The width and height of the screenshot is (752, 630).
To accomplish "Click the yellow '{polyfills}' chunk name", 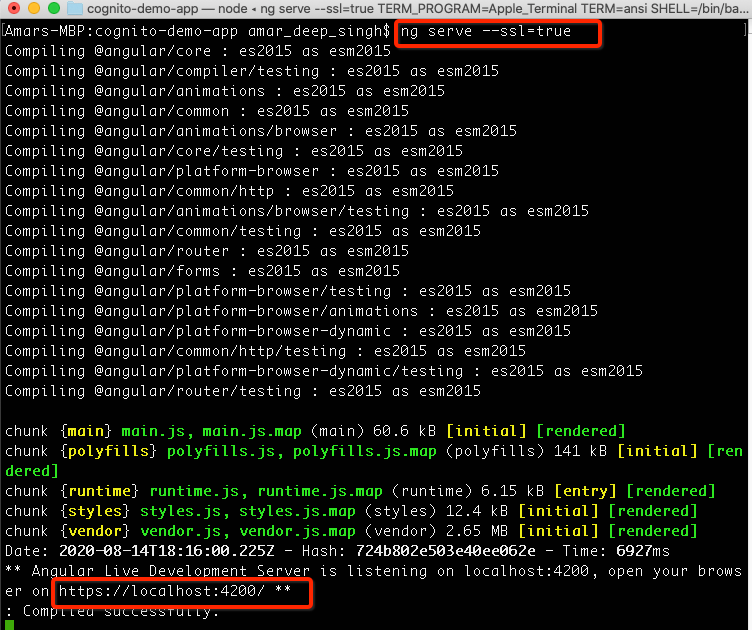I will click(x=108, y=452).
